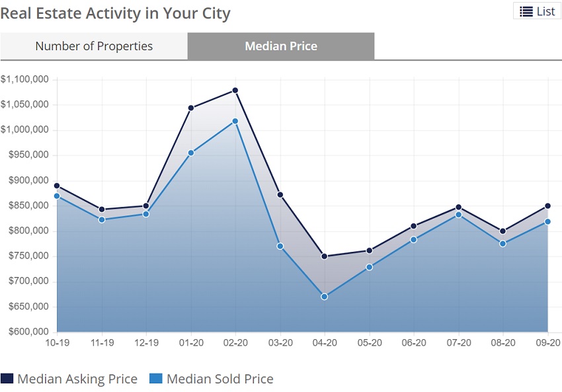Click the sold price point for 05-20
562x392 pixels.
369,267
